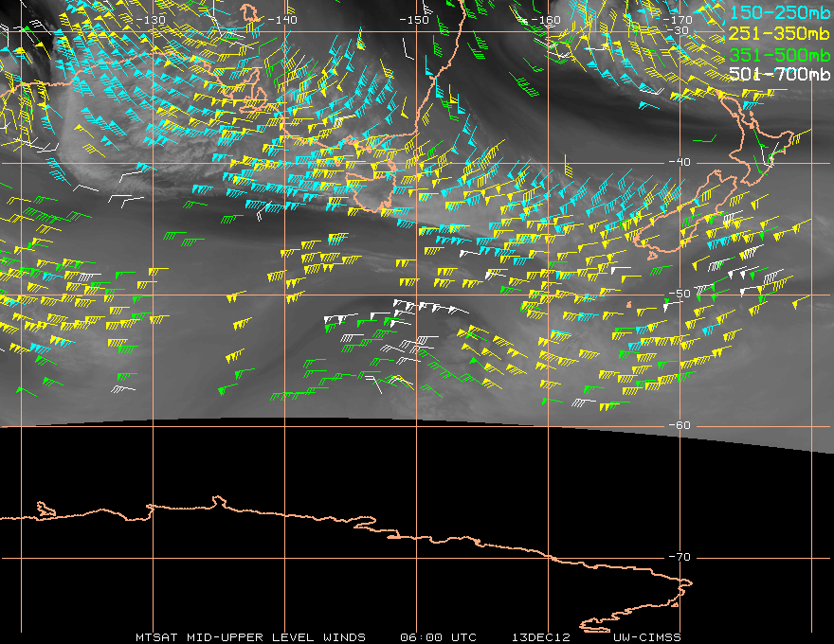The image size is (834, 644).
Task: Click the -140 longitude label
Action: click(281, 20)
